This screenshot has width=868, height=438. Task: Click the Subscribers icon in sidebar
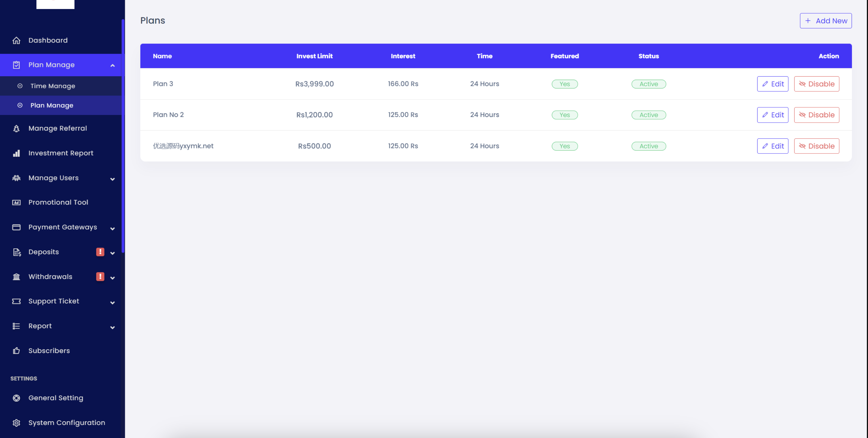click(16, 350)
